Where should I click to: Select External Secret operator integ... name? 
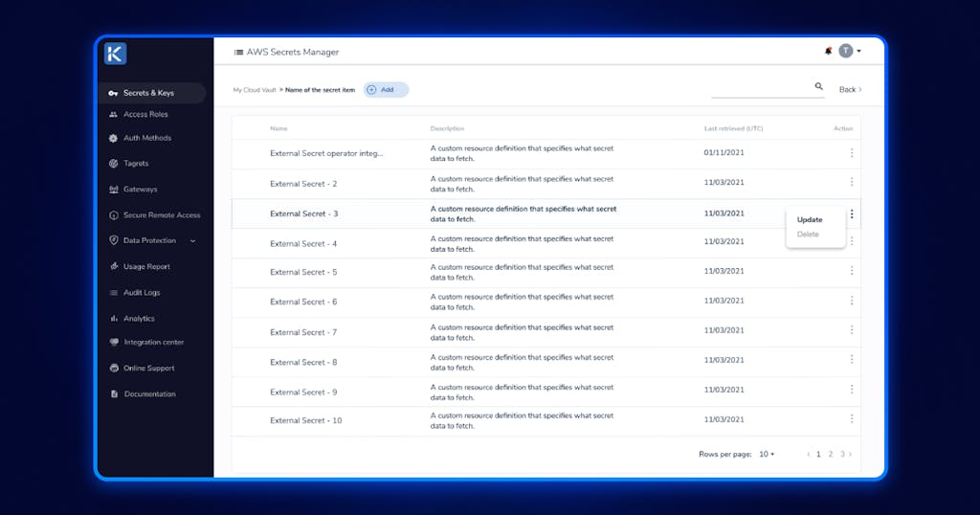[326, 153]
